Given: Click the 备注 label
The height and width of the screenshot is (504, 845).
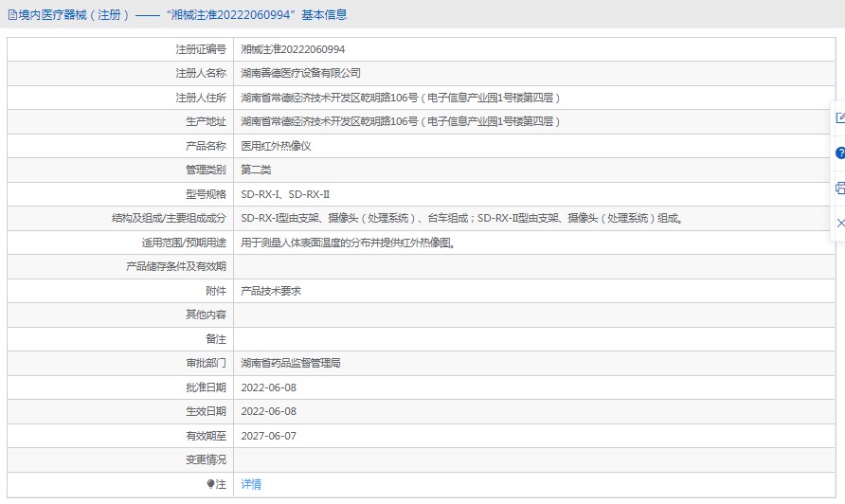Looking at the screenshot, I should coord(216,339).
